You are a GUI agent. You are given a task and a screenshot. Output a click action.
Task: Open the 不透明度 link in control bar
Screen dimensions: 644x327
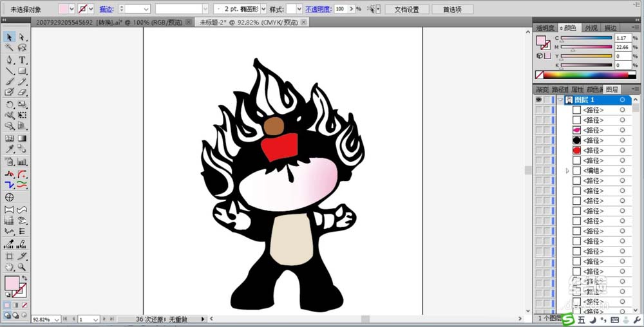coord(318,9)
